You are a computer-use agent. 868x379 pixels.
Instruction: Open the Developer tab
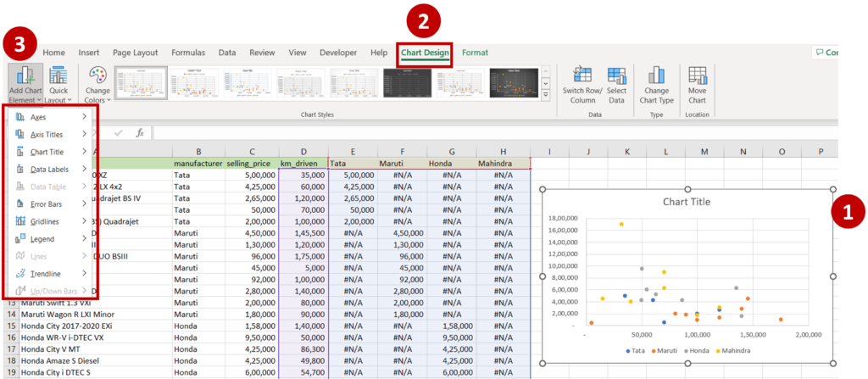[338, 53]
